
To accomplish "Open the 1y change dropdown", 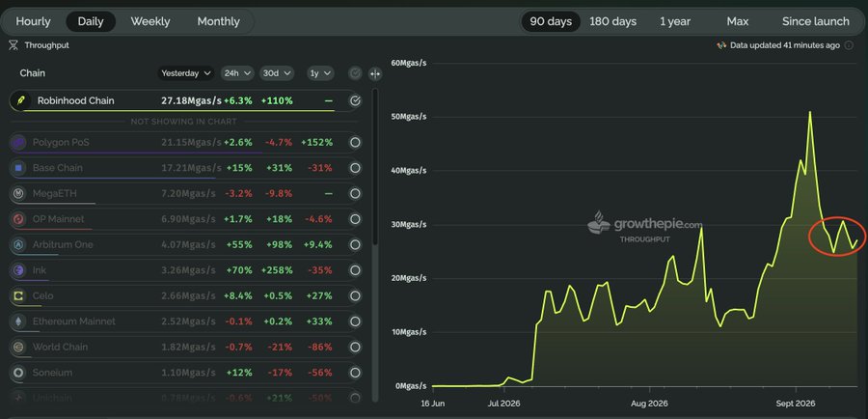I will [x=320, y=73].
